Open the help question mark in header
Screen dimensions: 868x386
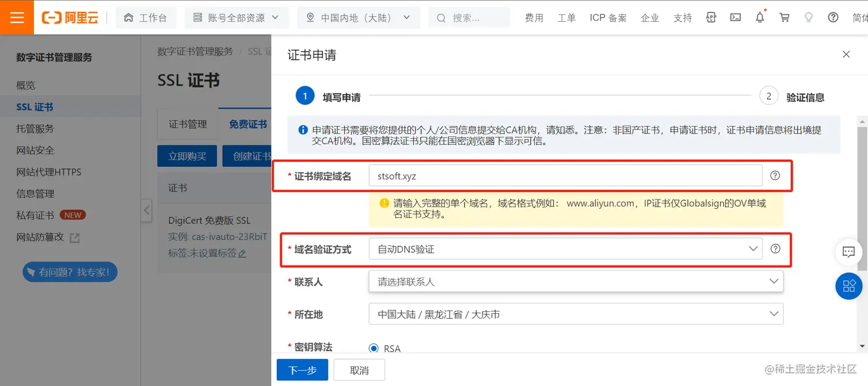(833, 17)
